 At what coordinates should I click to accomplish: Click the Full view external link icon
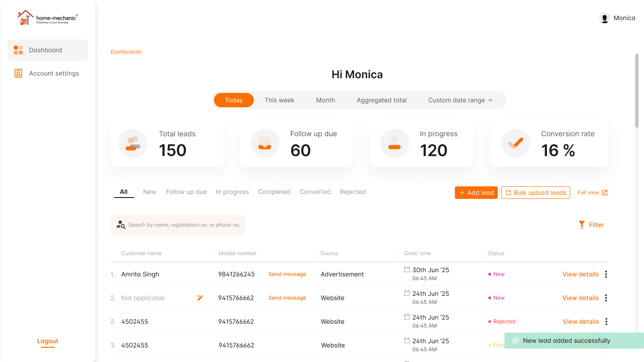coord(605,193)
